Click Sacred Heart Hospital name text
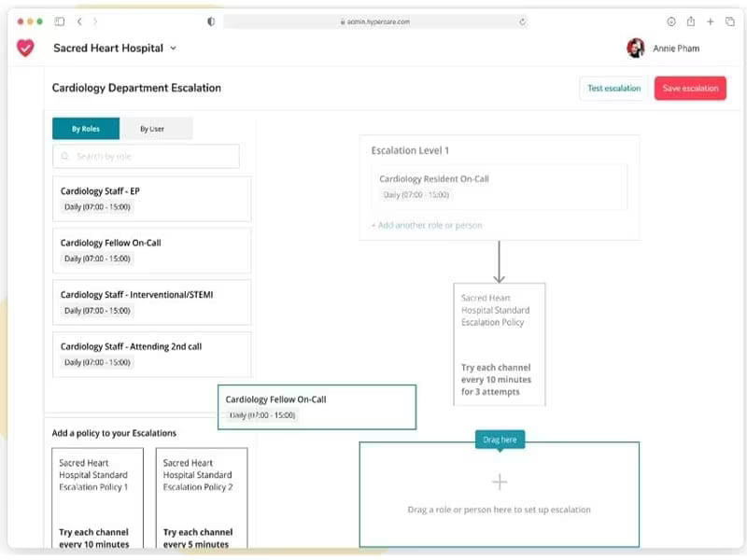 (108, 49)
